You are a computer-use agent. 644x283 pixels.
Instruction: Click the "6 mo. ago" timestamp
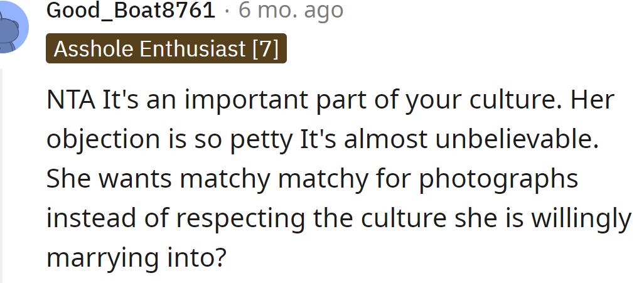291,11
